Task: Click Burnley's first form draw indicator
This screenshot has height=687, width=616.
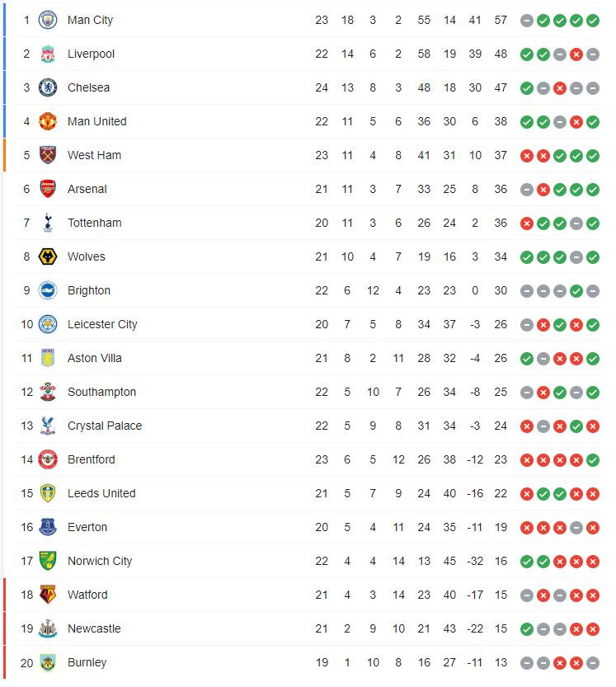Action: click(x=527, y=662)
